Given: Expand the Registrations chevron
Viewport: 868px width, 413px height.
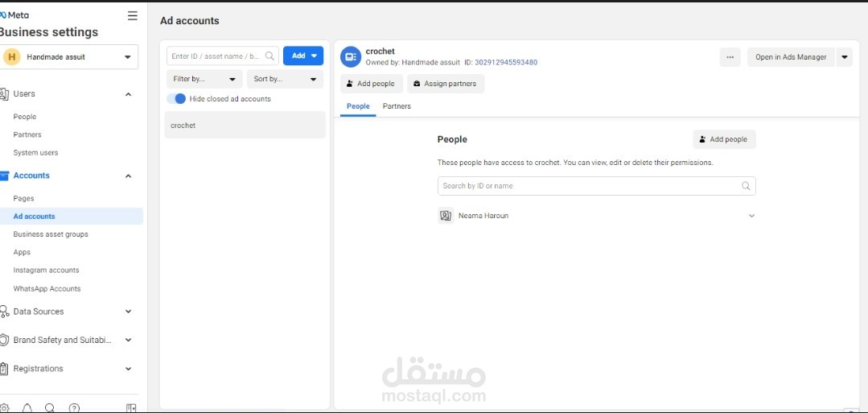Looking at the screenshot, I should [x=128, y=369].
